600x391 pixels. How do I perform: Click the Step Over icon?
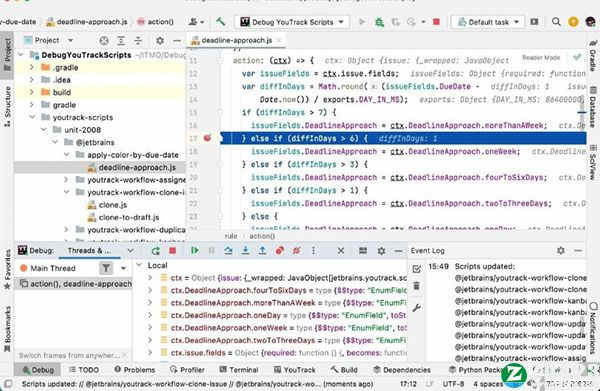point(228,251)
